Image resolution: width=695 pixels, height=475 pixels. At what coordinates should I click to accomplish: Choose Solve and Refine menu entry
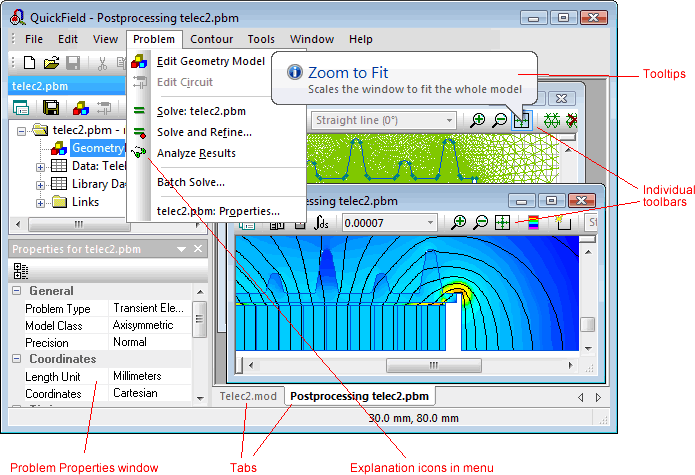(216, 132)
